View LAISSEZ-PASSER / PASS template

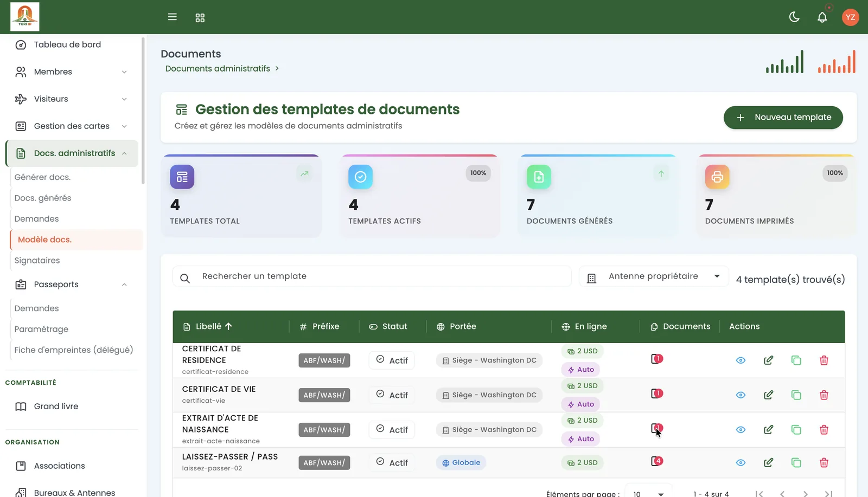(x=741, y=463)
